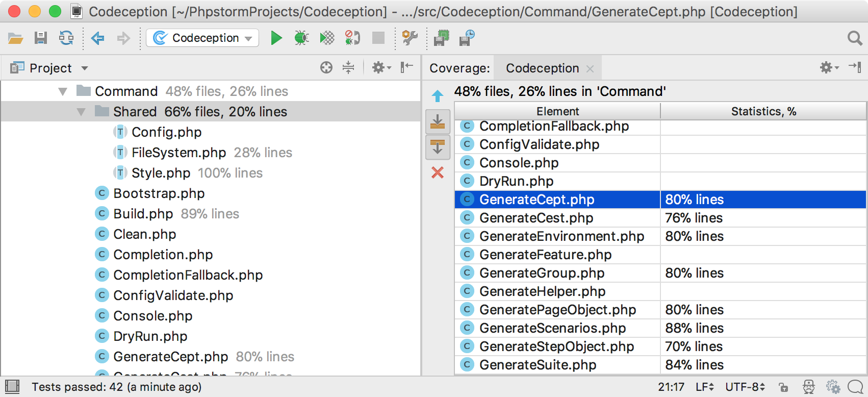Open a file with the folder icon
This screenshot has width=868, height=397.
pos(15,38)
